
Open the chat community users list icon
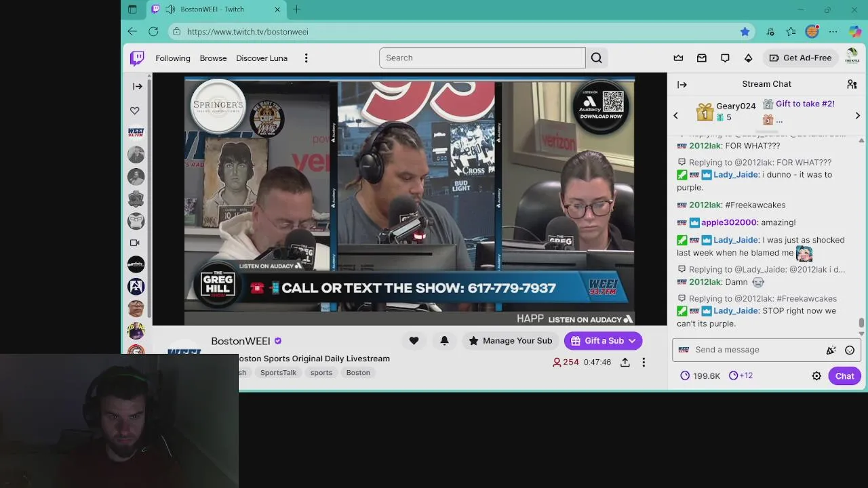[x=852, y=84]
